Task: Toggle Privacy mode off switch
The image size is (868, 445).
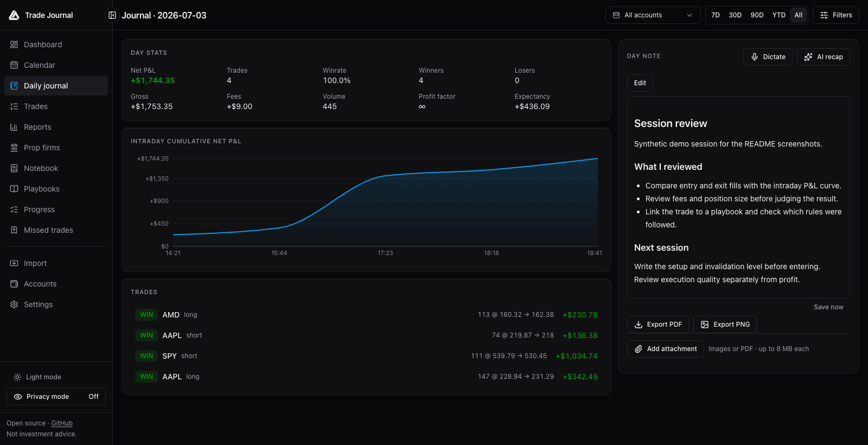Action: click(56, 397)
